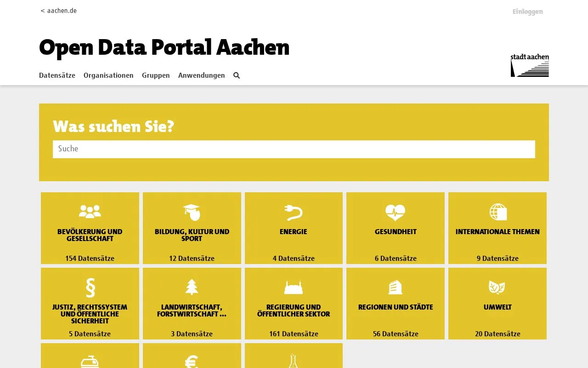
Task: Click the 154 Datensätze count
Action: tap(90, 259)
